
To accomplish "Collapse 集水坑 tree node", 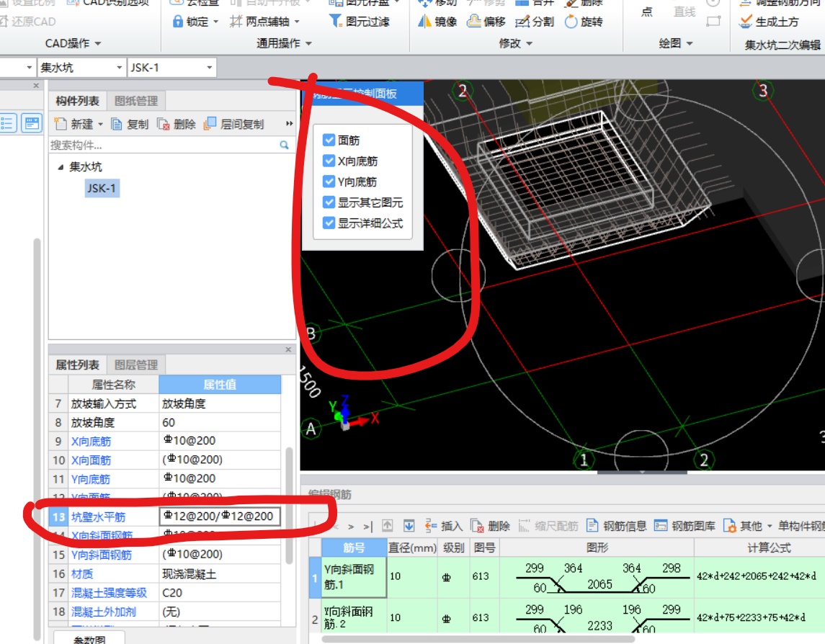I will pyautogui.click(x=61, y=167).
